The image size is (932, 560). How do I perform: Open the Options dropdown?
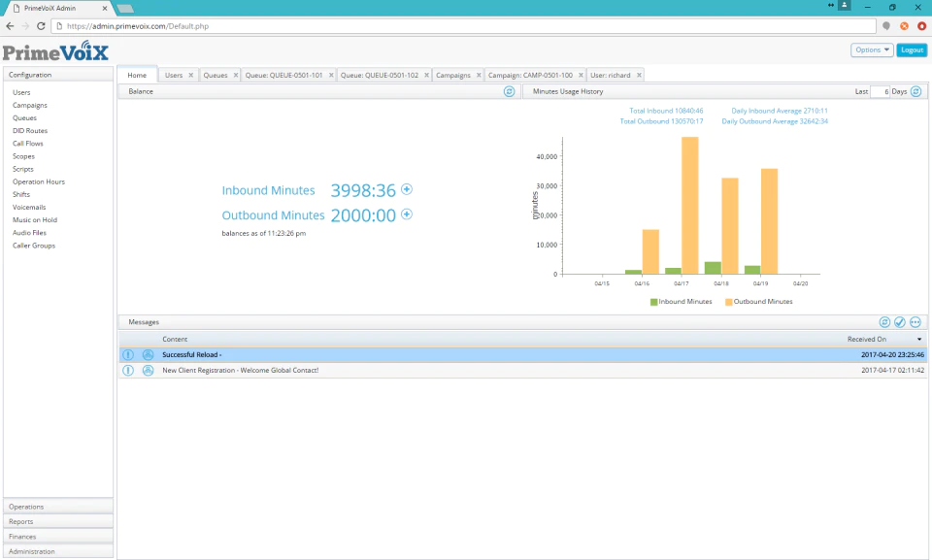pyautogui.click(x=872, y=49)
